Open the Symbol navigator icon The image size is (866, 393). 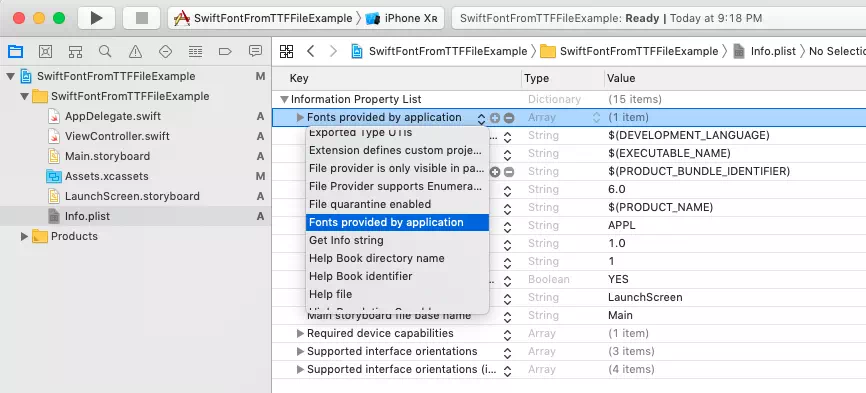point(75,51)
